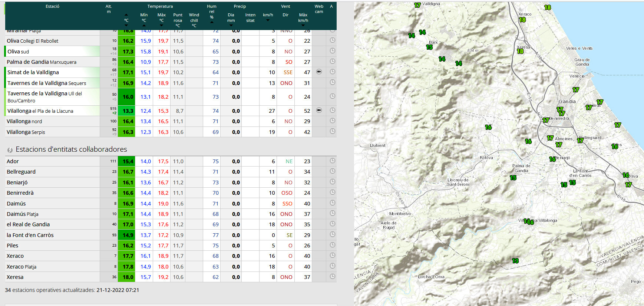
Task: Open history clock icon for Ador
Action: click(x=333, y=161)
